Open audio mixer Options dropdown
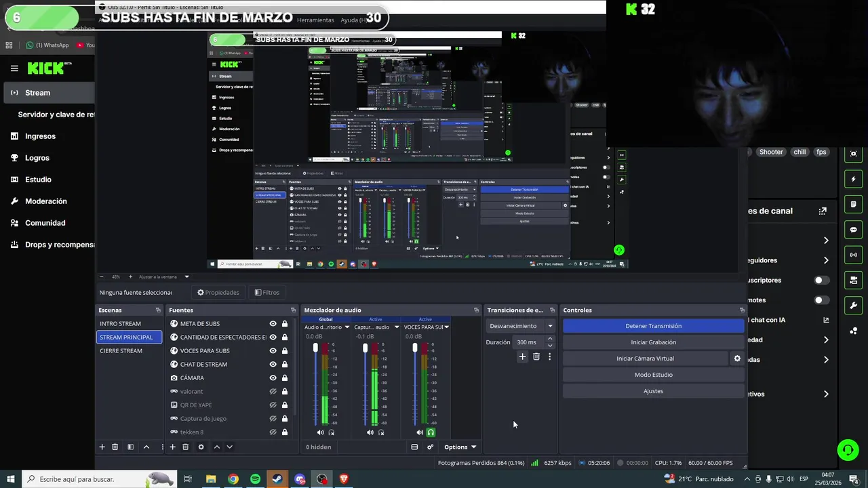 [460, 447]
